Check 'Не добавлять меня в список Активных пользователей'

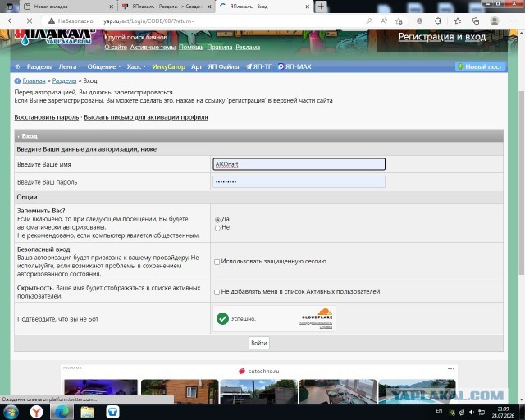click(217, 292)
